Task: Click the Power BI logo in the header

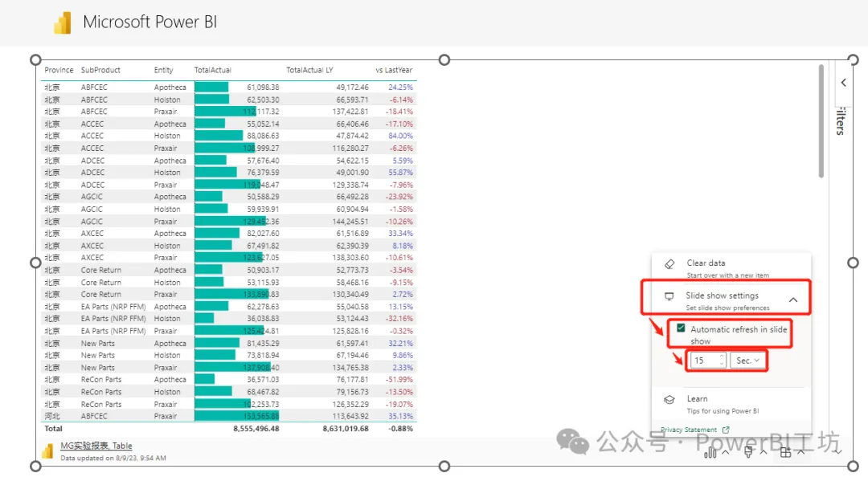Action: [x=63, y=22]
